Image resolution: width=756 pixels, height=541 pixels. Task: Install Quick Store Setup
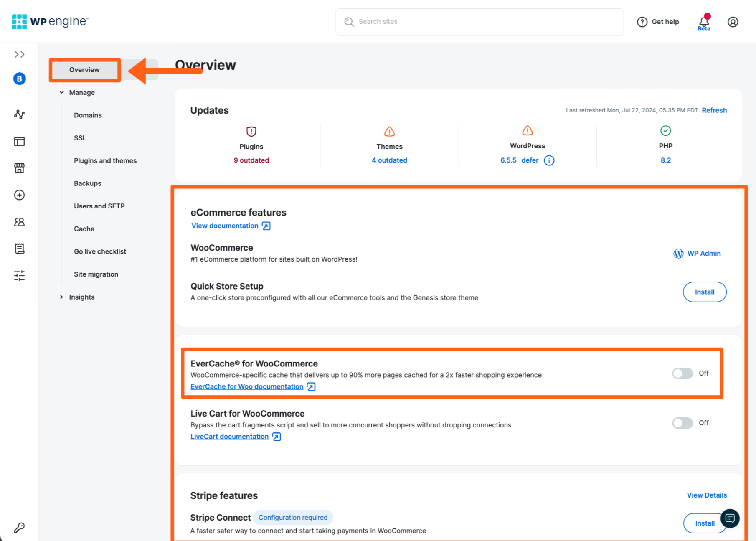click(704, 292)
